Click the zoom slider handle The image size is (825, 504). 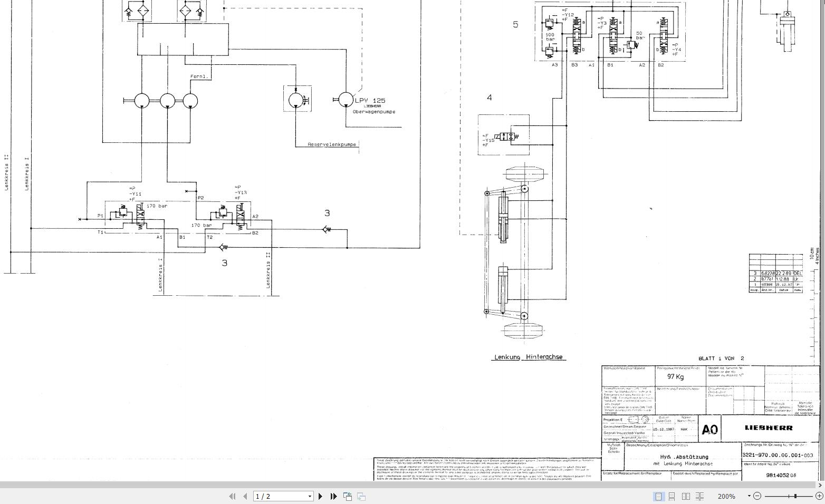point(795,496)
